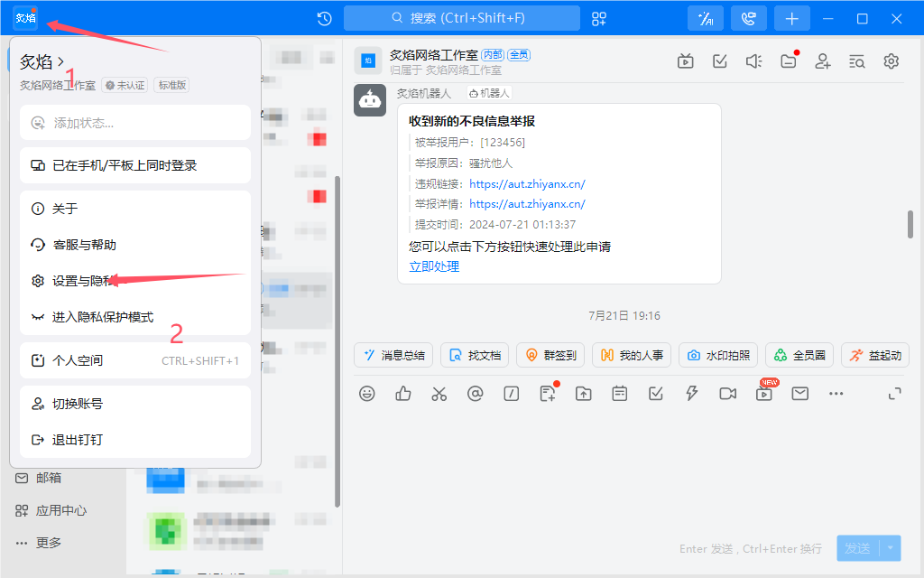Add member to group icon

(823, 61)
